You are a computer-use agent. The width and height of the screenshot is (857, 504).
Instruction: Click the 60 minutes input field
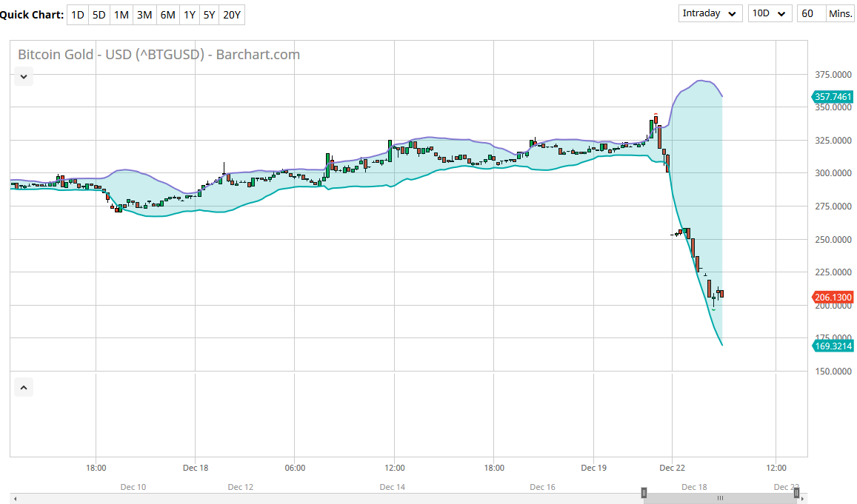click(811, 13)
